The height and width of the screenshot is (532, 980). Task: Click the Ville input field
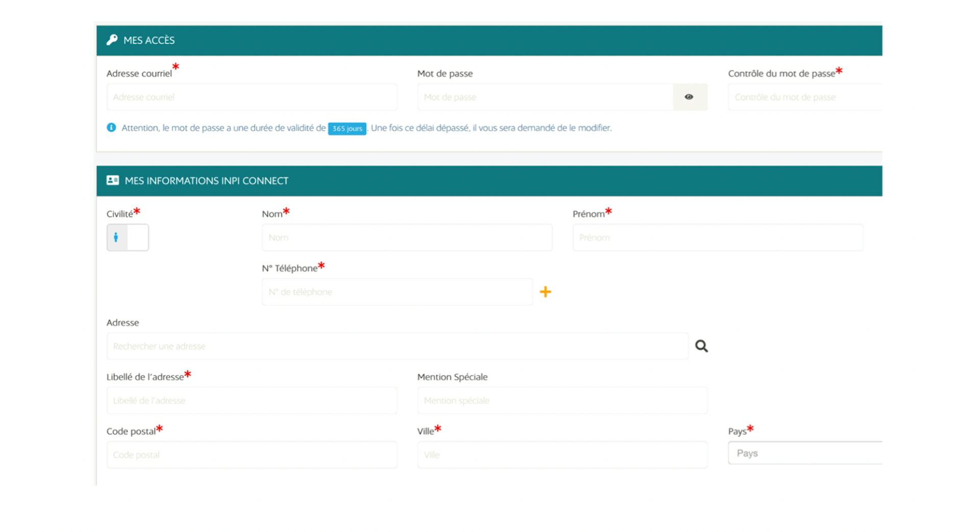tap(562, 455)
